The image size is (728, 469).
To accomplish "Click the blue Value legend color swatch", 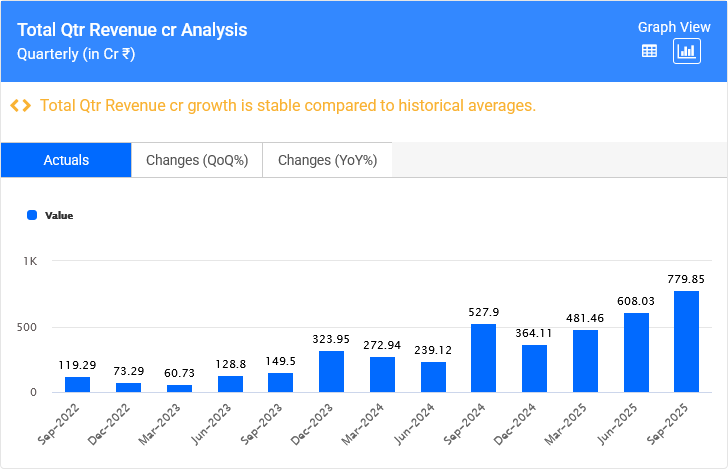I will tap(32, 215).
